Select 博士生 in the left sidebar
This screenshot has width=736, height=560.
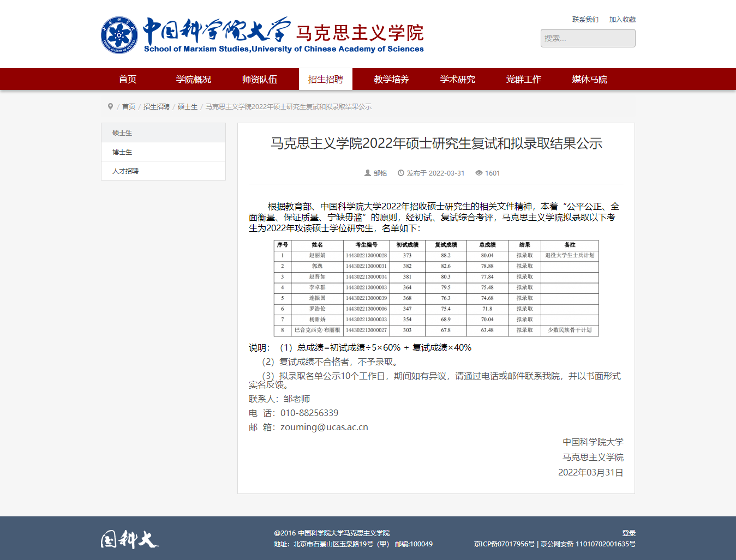coord(164,152)
